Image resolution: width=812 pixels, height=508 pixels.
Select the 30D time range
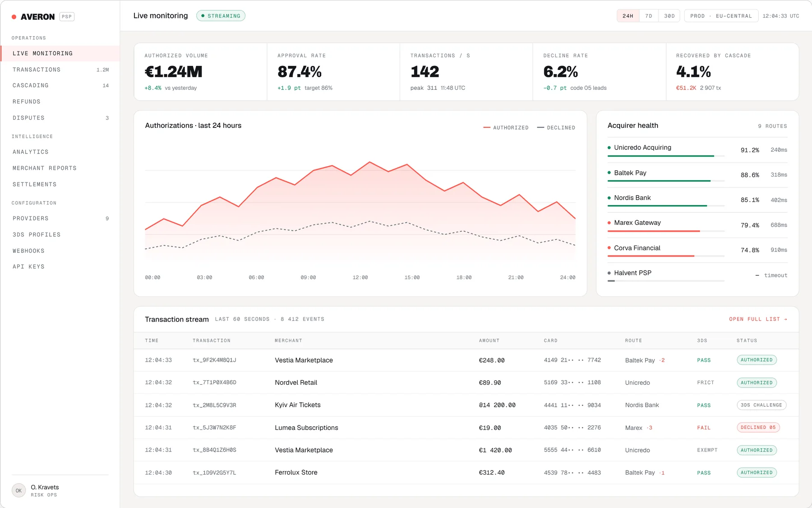tap(669, 16)
